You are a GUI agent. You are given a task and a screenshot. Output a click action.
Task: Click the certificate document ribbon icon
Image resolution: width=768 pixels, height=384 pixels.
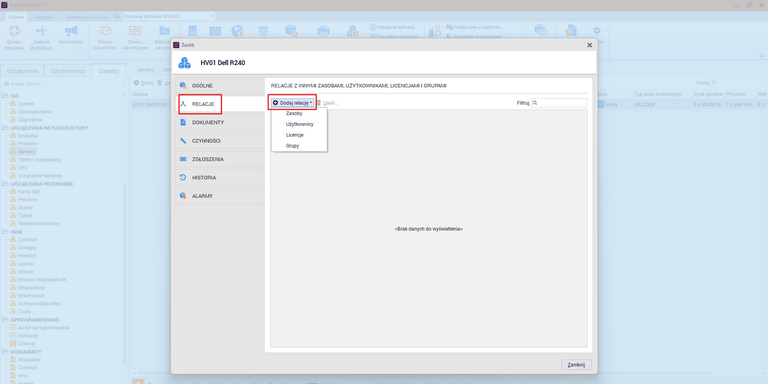pyautogui.click(x=570, y=31)
